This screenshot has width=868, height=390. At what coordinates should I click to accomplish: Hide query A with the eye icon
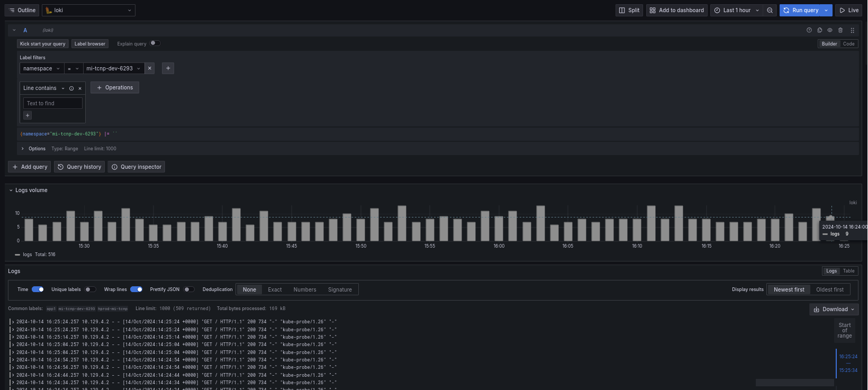pos(830,30)
